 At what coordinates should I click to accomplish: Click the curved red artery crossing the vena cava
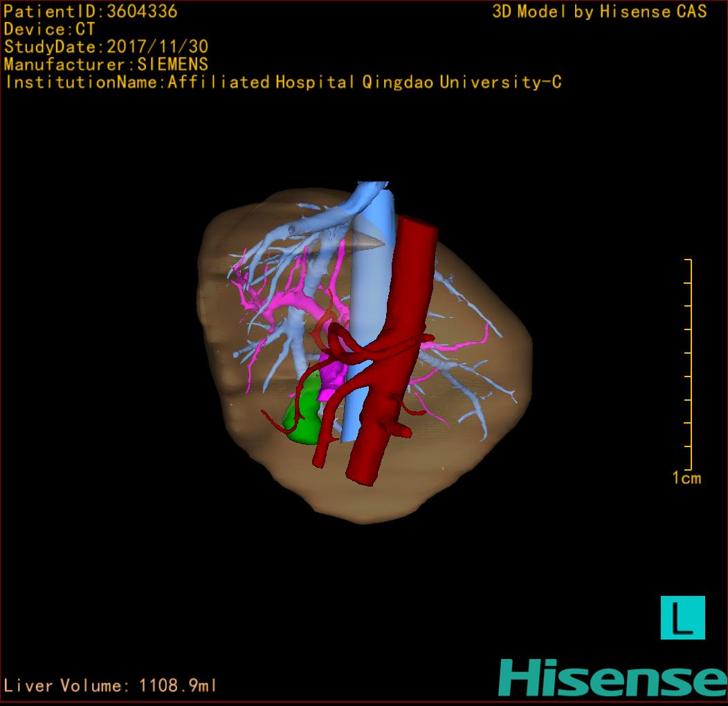click(374, 351)
